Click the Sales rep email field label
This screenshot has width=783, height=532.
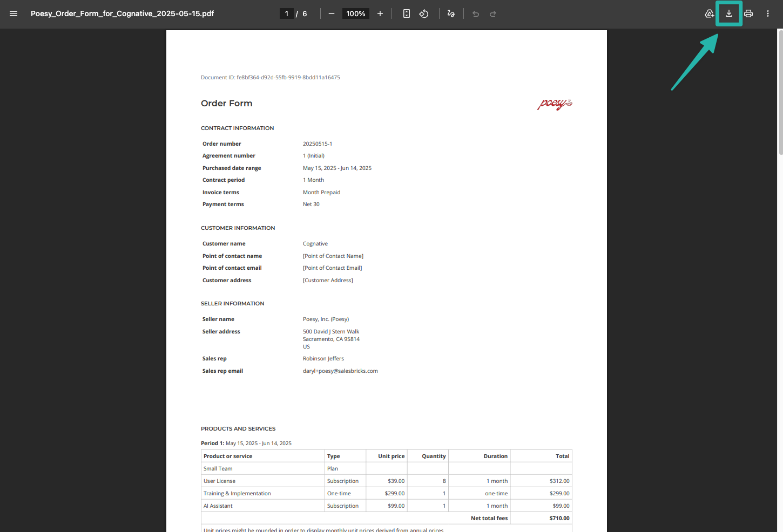pyautogui.click(x=222, y=371)
